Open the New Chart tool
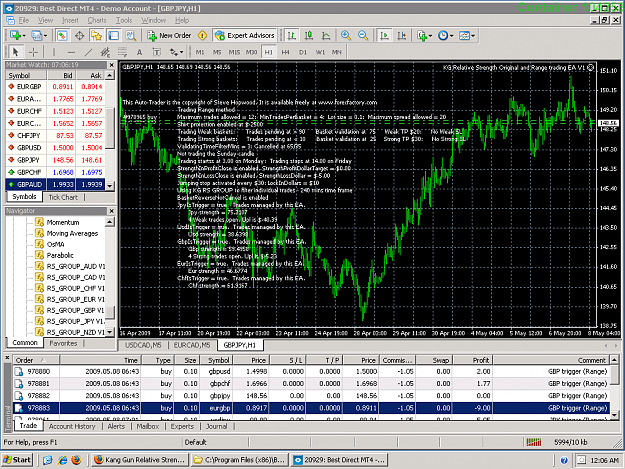625x469 pixels. (x=15, y=35)
